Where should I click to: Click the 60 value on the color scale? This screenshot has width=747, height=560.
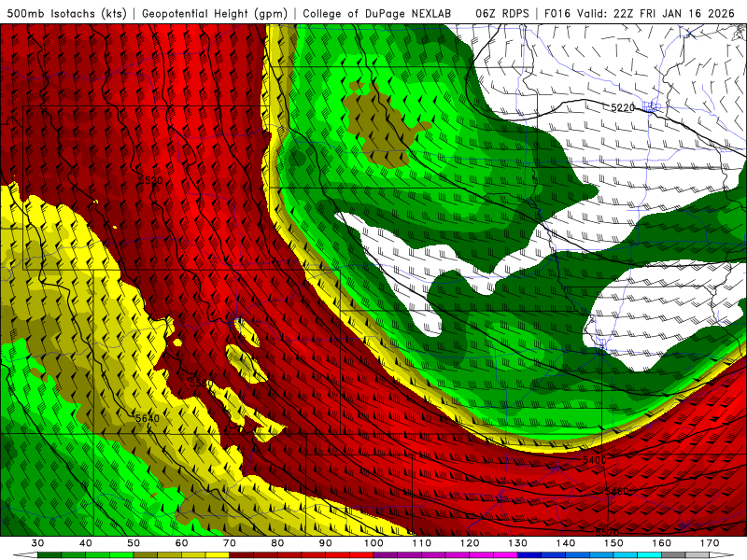(181, 543)
